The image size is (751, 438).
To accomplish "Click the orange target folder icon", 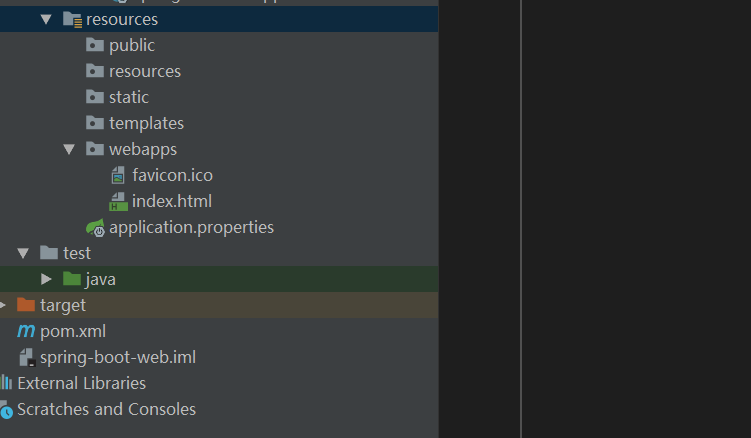I will [26, 305].
